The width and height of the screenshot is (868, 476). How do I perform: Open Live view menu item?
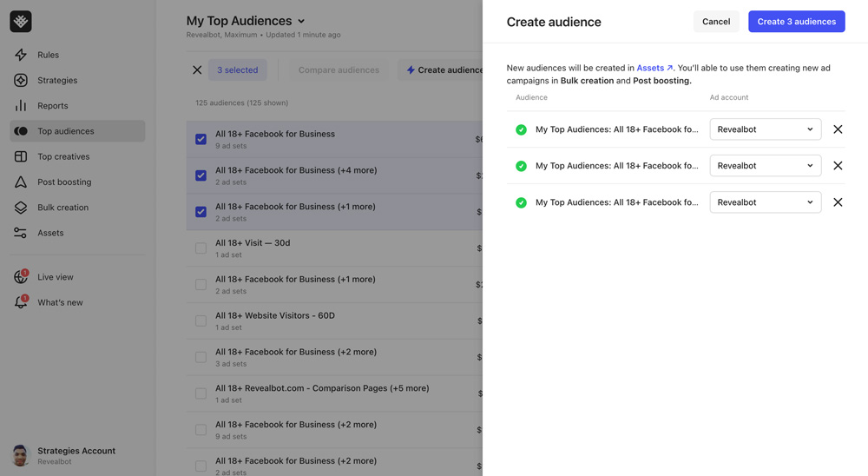tap(55, 277)
